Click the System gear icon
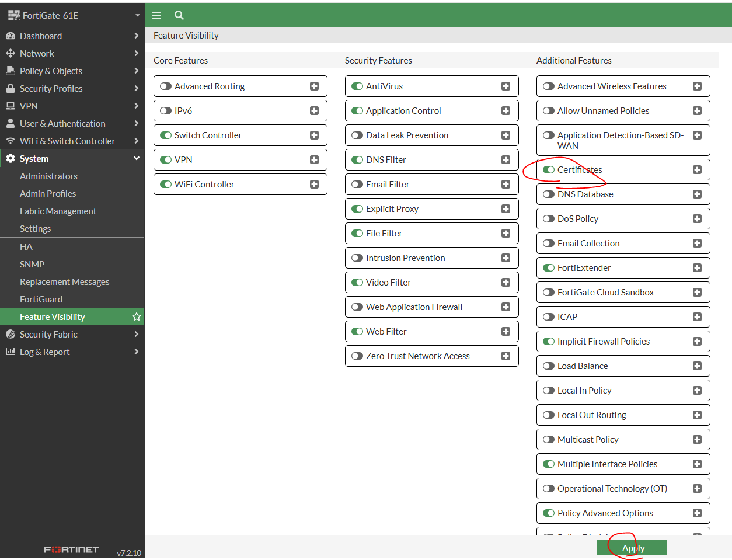 click(x=11, y=158)
